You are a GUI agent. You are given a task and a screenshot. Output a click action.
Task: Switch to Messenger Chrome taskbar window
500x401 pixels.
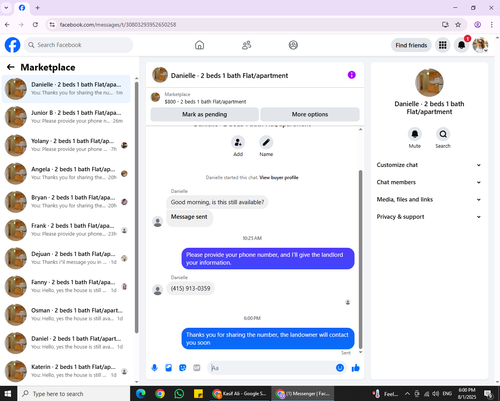[x=303, y=394]
